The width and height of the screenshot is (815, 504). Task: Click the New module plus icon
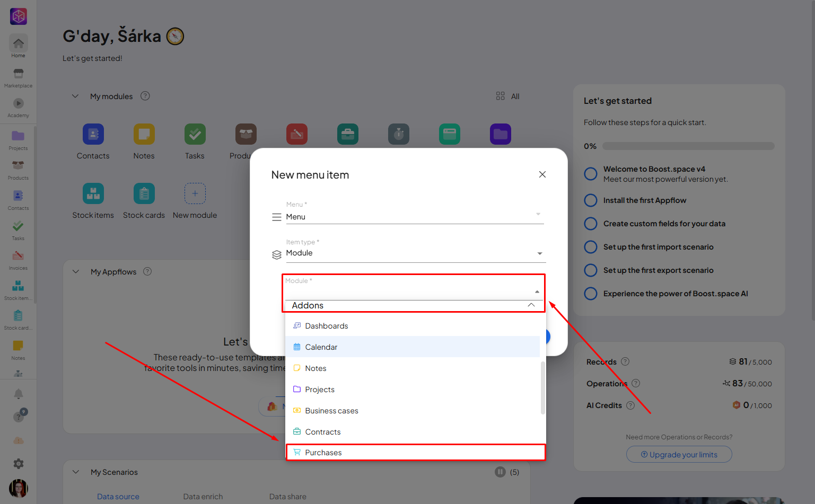pos(195,194)
